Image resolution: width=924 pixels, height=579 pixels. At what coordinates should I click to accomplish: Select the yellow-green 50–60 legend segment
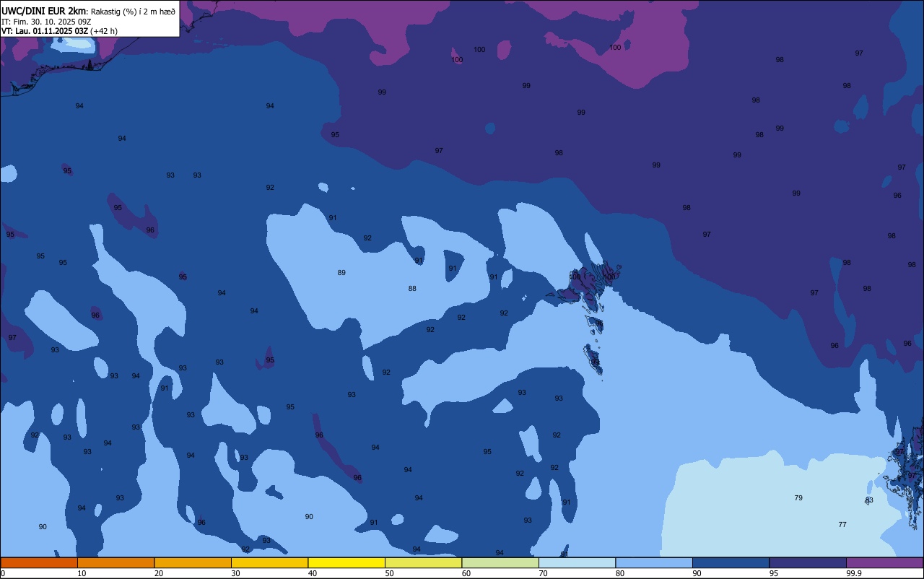pyautogui.click(x=423, y=562)
